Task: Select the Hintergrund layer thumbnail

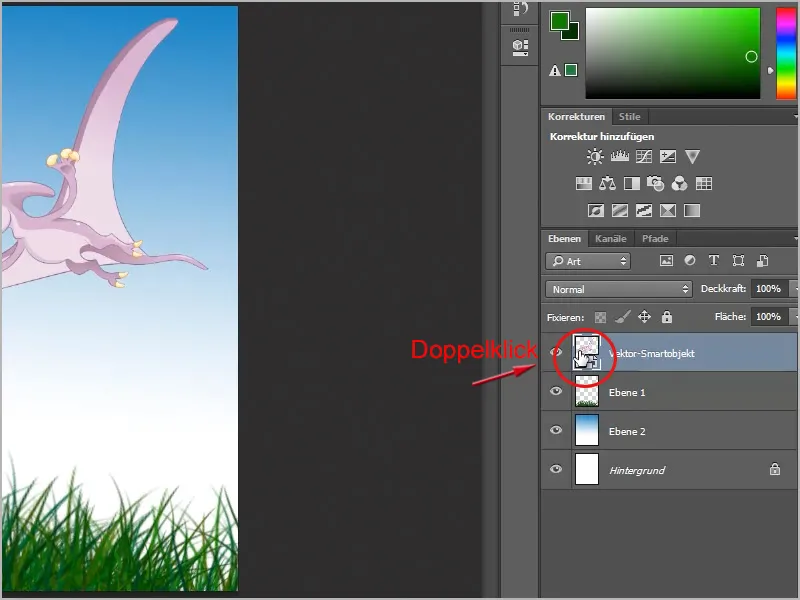Action: tap(587, 469)
